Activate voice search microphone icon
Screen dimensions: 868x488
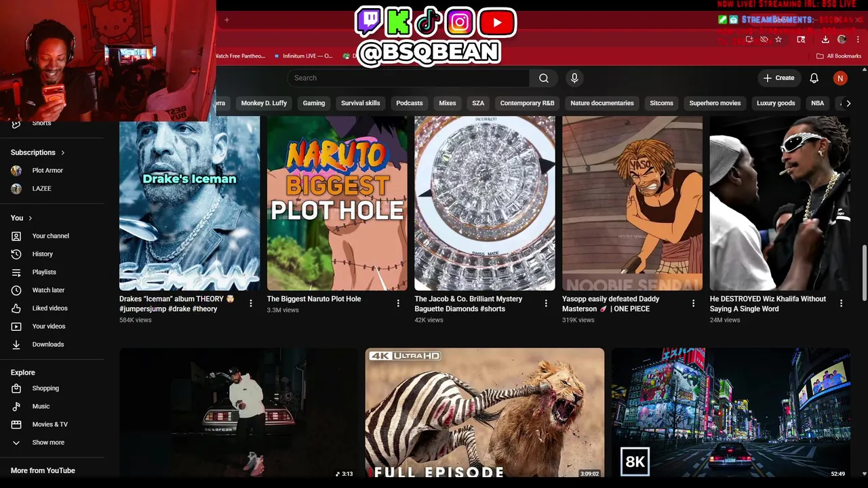pyautogui.click(x=574, y=78)
